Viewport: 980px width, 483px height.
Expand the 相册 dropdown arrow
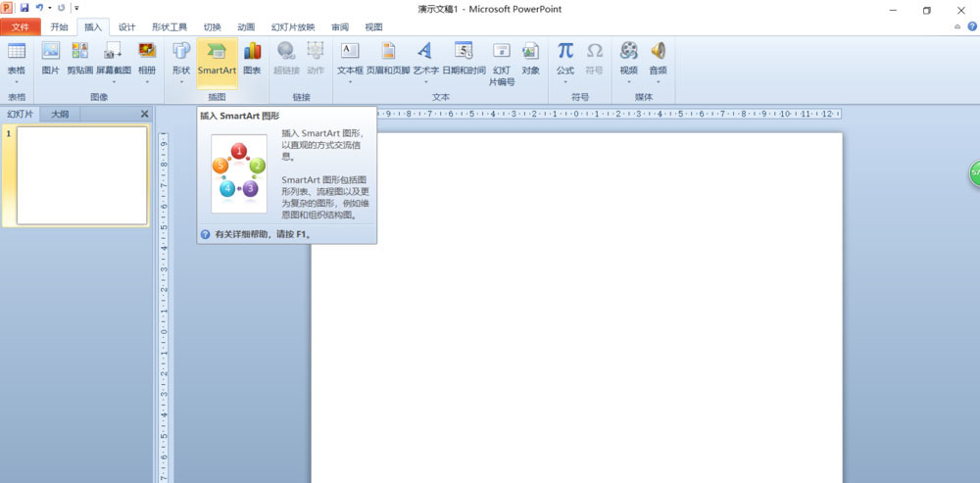[147, 82]
